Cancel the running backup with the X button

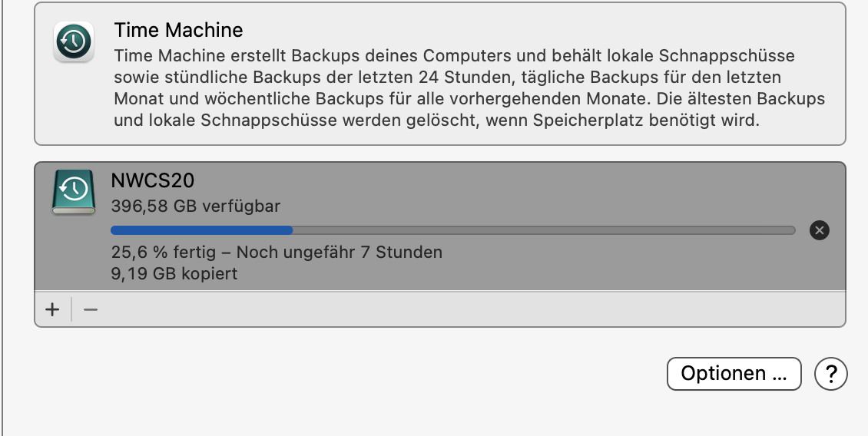point(820,230)
